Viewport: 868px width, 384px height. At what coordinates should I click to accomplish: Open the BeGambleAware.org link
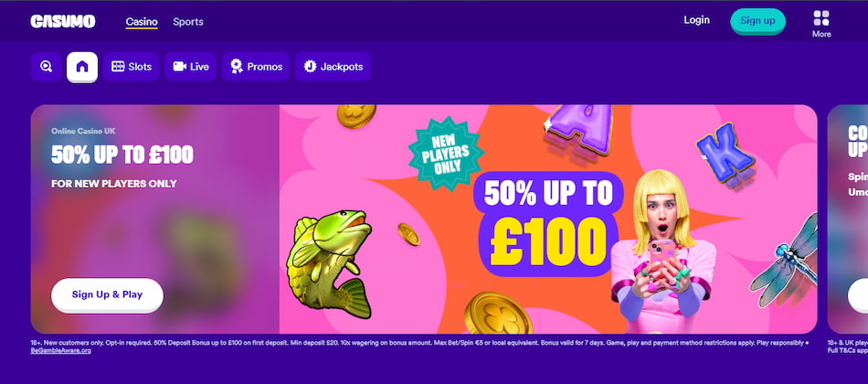coord(61,351)
